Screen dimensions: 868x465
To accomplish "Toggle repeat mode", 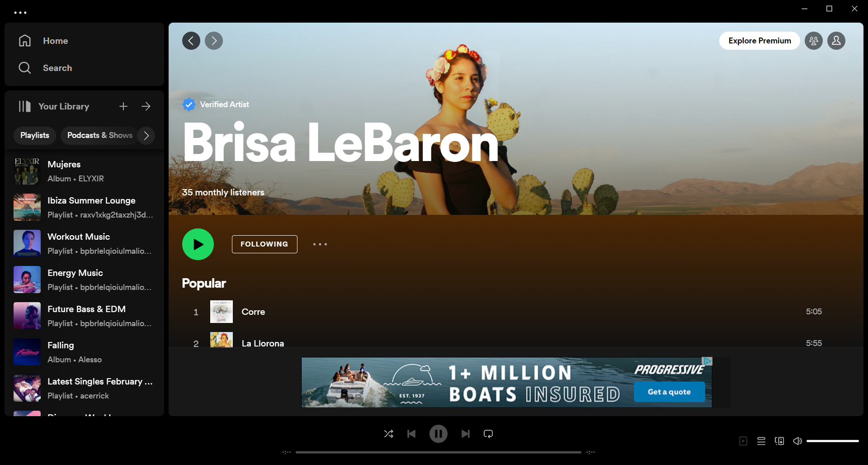I will point(488,434).
